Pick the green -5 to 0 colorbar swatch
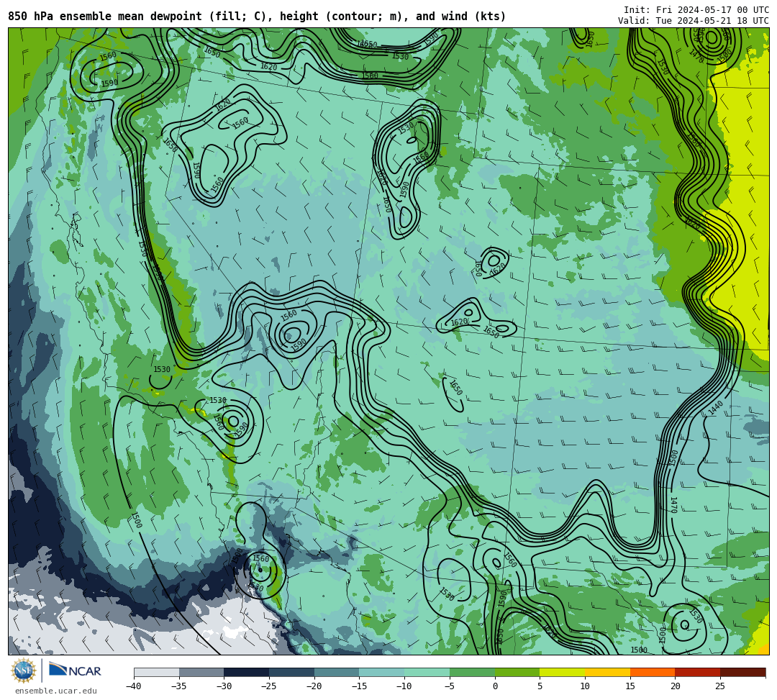 tap(472, 672)
